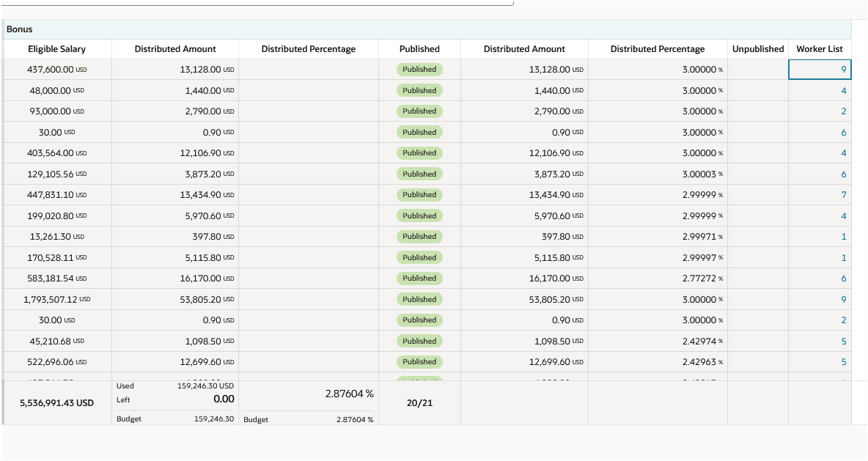Select the Bonus section header
Image resolution: width=868 pixels, height=461 pixels.
click(427, 29)
